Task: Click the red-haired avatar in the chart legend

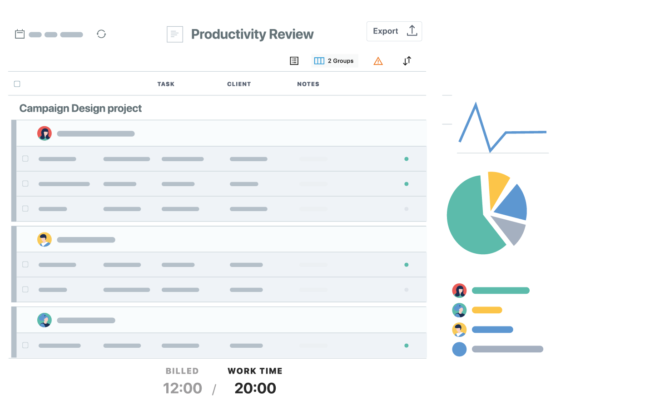Action: click(459, 291)
